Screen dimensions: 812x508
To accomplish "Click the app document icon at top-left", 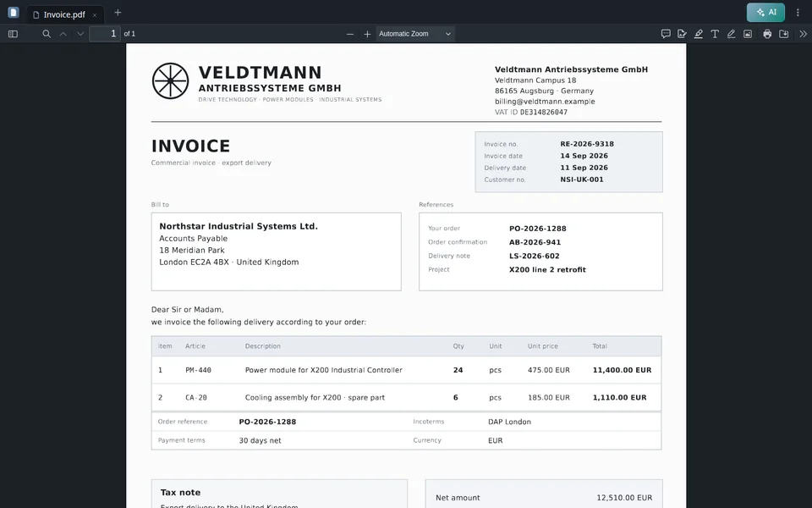I will coord(14,13).
